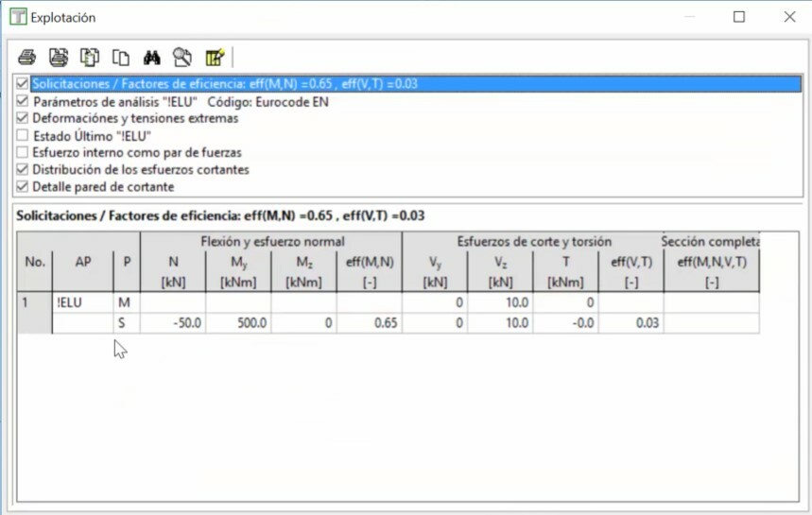Click the export report pages icon
This screenshot has height=515, width=812.
click(x=90, y=58)
